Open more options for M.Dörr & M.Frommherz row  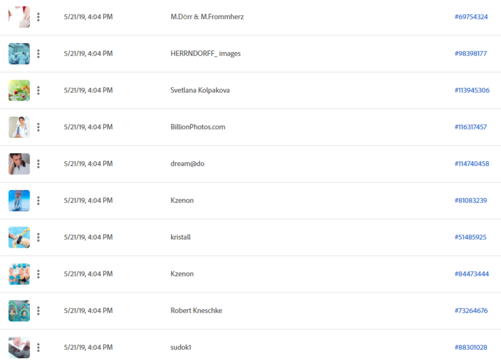(x=38, y=17)
